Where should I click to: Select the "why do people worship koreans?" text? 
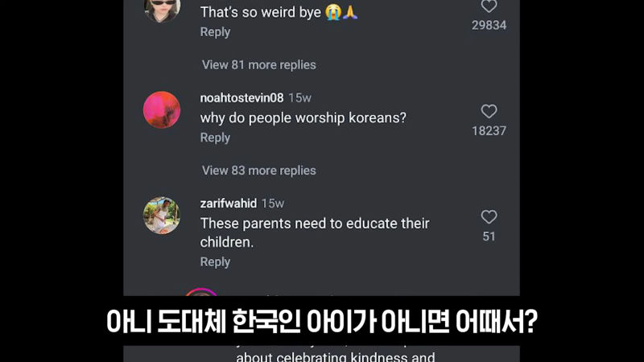pyautogui.click(x=303, y=117)
